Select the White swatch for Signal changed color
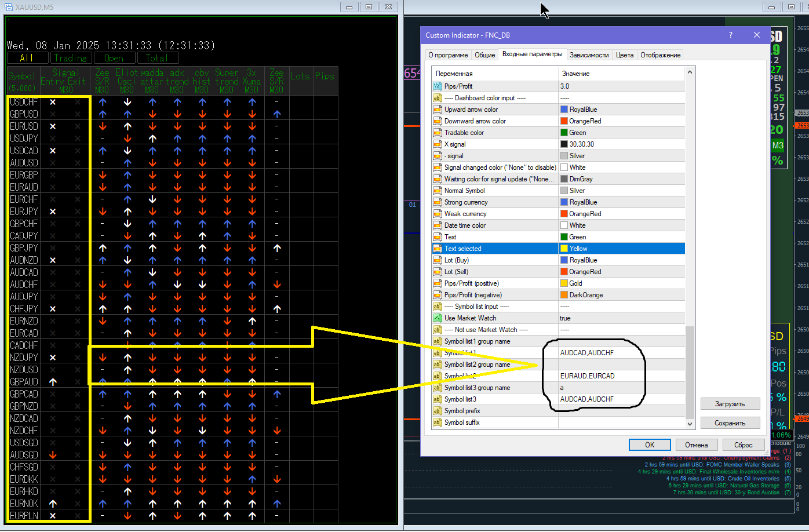Screen dimensions: 809x532 pos(564,167)
